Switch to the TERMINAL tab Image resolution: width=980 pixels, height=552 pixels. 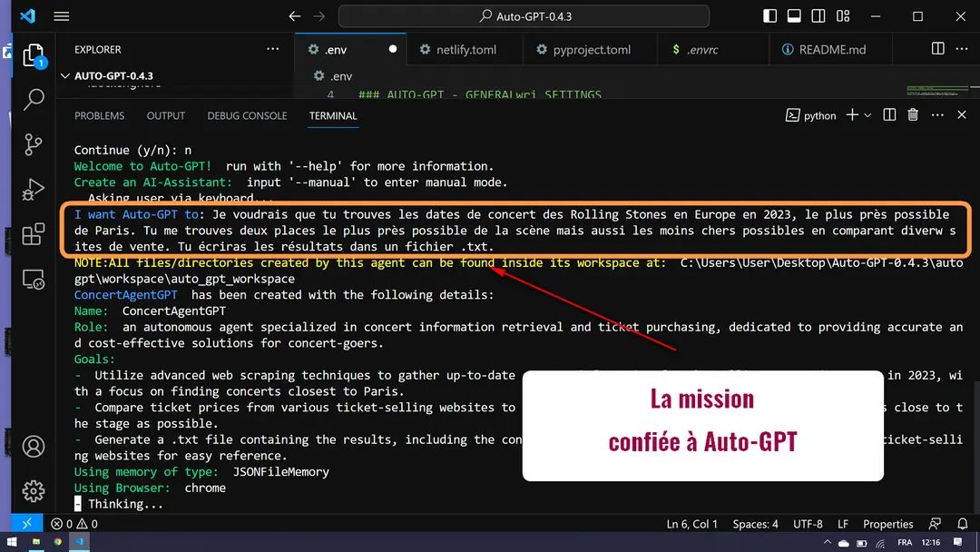[333, 115]
